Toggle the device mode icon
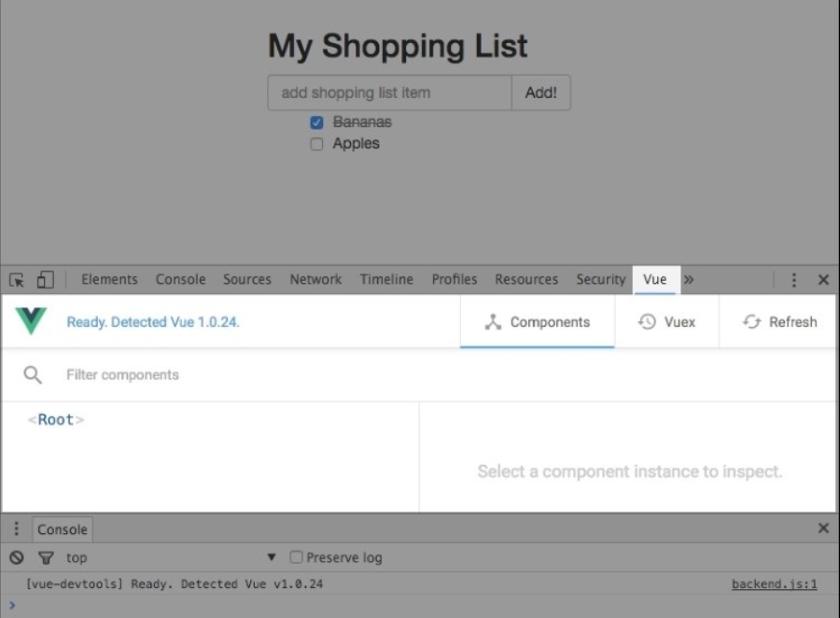The width and height of the screenshot is (840, 618). (45, 280)
